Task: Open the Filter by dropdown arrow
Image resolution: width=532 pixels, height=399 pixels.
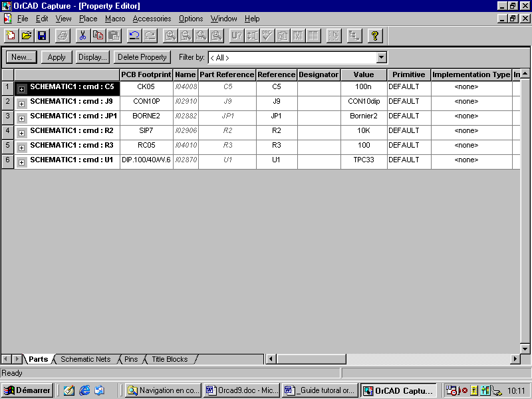Action: (x=381, y=57)
